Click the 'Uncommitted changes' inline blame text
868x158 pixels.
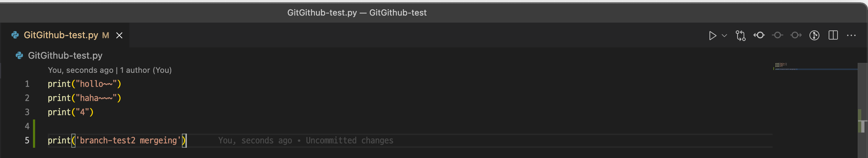tap(350, 140)
